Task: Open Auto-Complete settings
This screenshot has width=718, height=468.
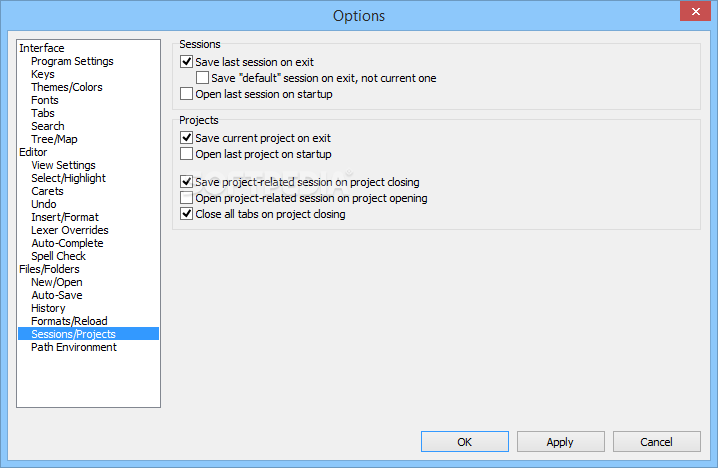Action: point(67,243)
